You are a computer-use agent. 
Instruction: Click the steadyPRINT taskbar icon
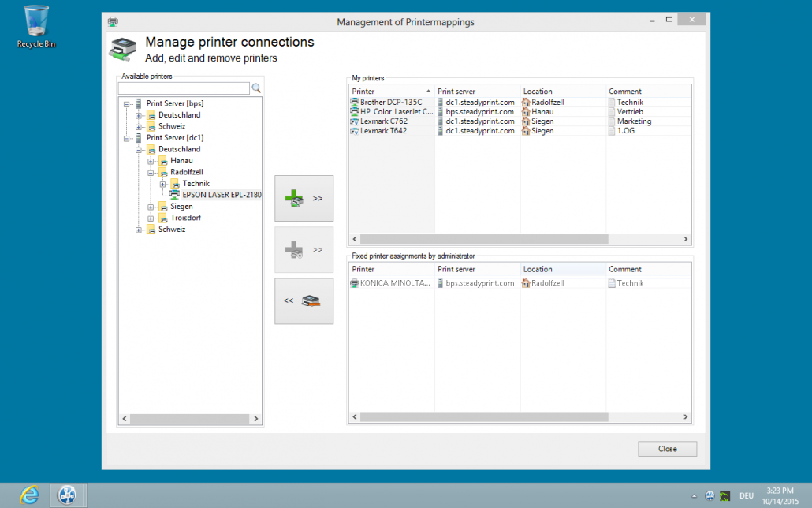pos(67,495)
